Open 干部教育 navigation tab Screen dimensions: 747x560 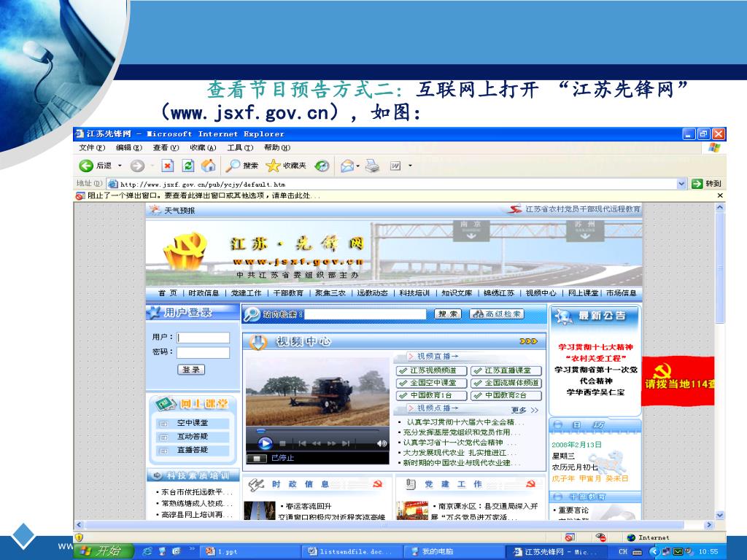288,293
